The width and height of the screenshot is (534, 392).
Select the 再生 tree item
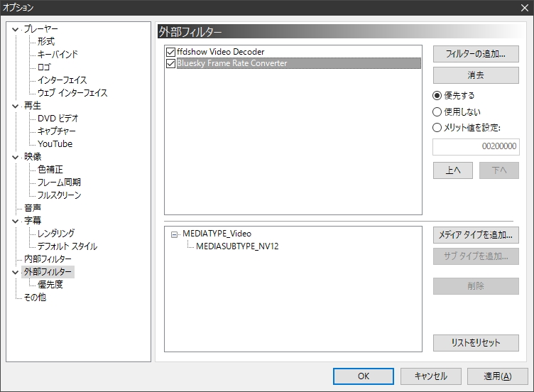[x=33, y=106]
